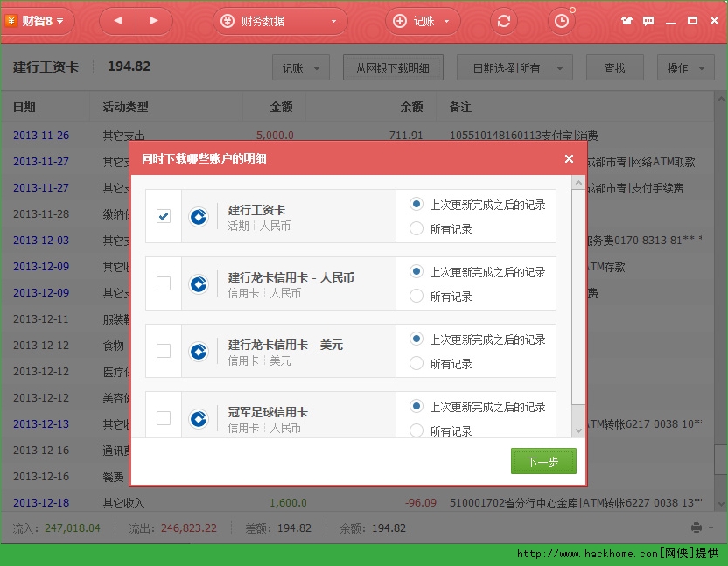
Task: Click the 下一步 button
Action: pyautogui.click(x=543, y=461)
